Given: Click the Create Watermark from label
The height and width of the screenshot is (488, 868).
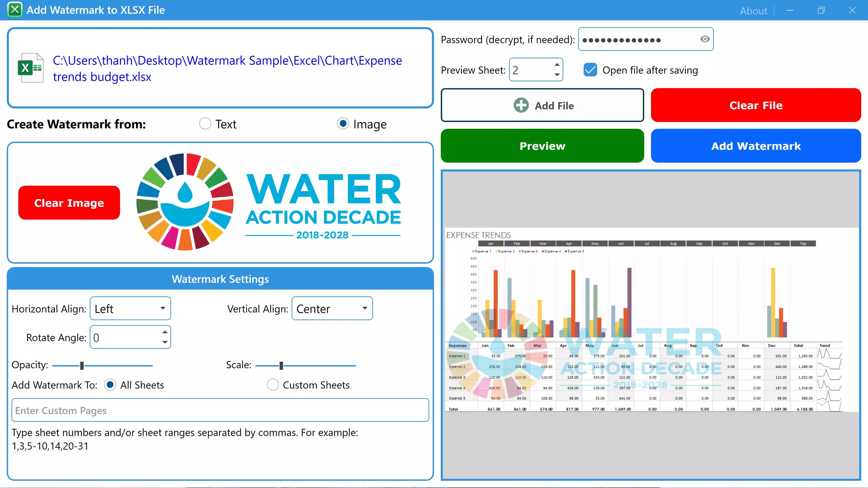Looking at the screenshot, I should [x=76, y=124].
